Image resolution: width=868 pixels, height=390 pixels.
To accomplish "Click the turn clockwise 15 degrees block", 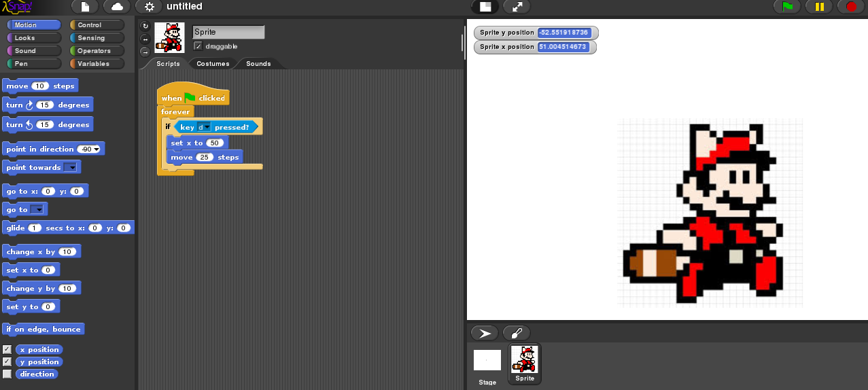I will pos(47,105).
